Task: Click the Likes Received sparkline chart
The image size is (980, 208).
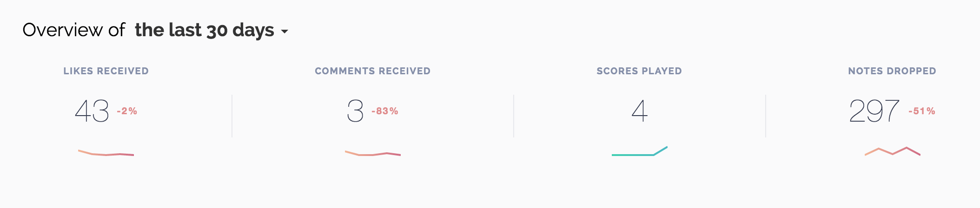Action: (x=106, y=153)
